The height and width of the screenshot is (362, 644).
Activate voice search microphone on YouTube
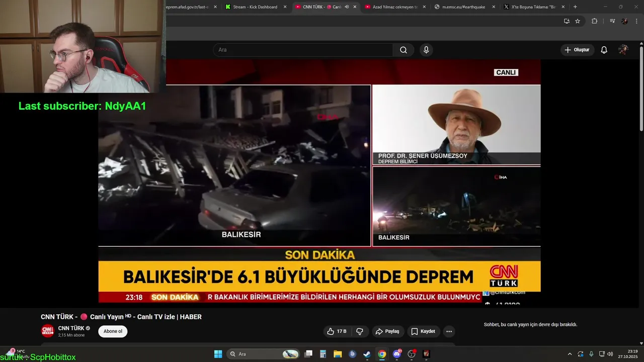pos(426,50)
